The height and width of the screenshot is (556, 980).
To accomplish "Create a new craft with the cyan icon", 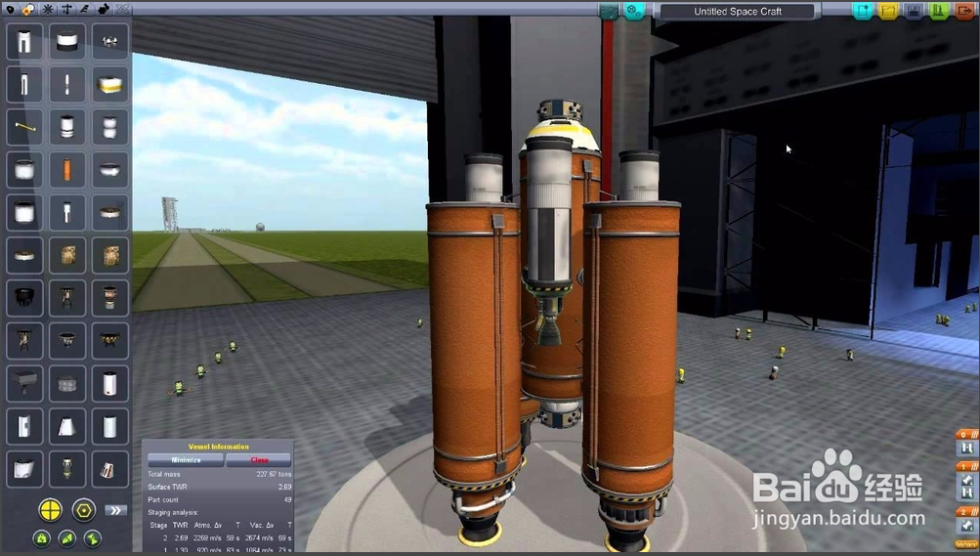I will click(863, 11).
